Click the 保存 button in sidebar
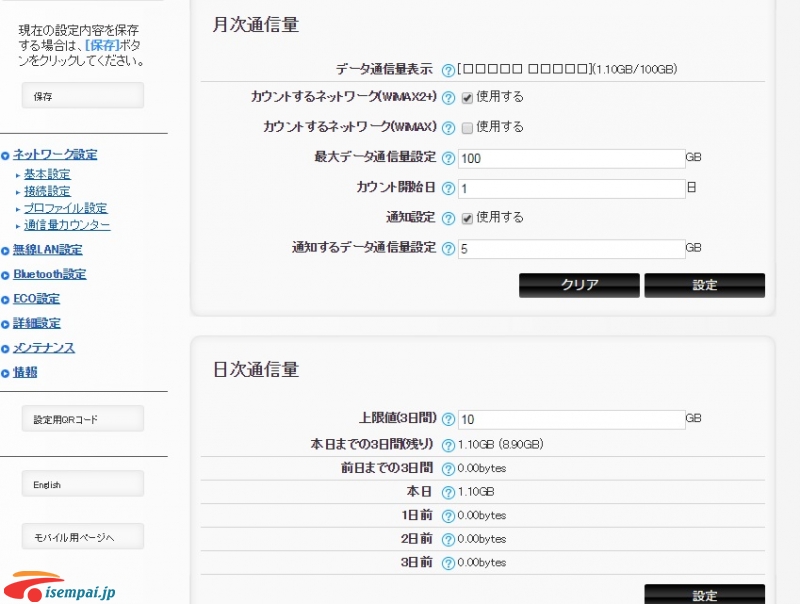Viewport: 800px width, 604px height. pos(82,96)
